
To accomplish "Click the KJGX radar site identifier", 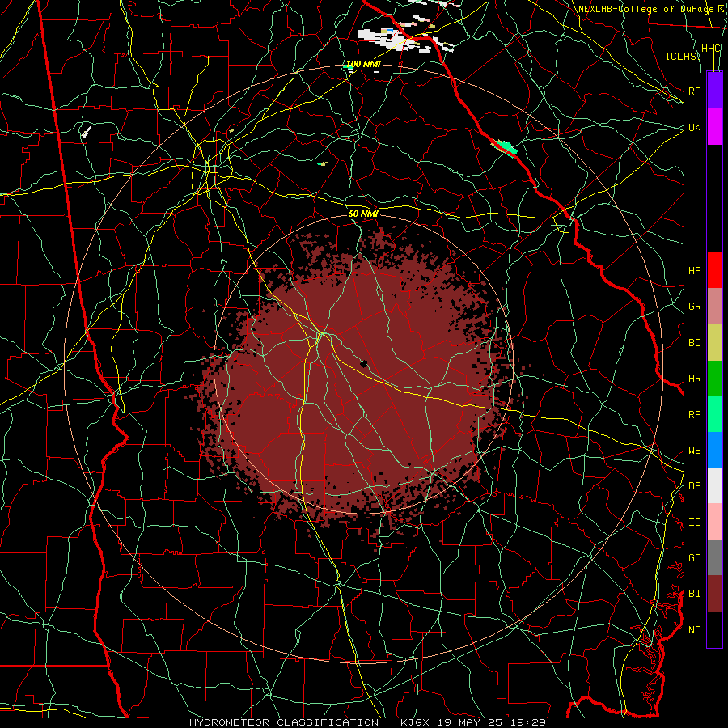I will 417,722.
